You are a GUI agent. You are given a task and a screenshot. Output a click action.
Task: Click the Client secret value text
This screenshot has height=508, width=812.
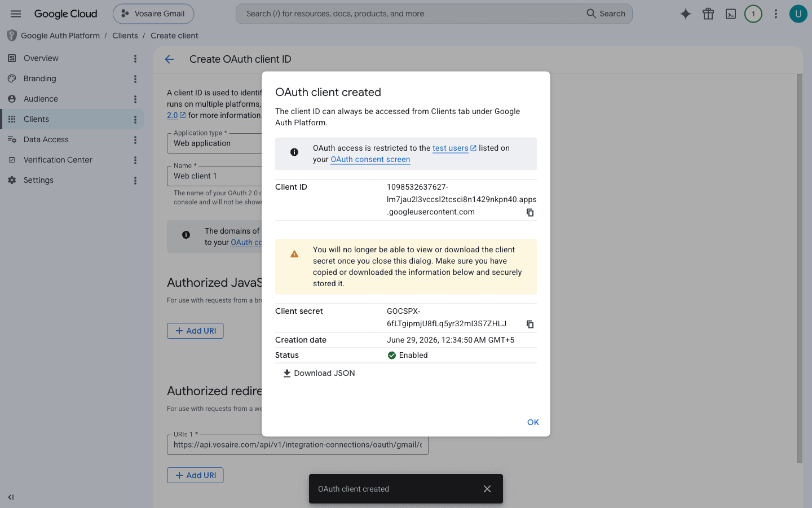coord(446,317)
